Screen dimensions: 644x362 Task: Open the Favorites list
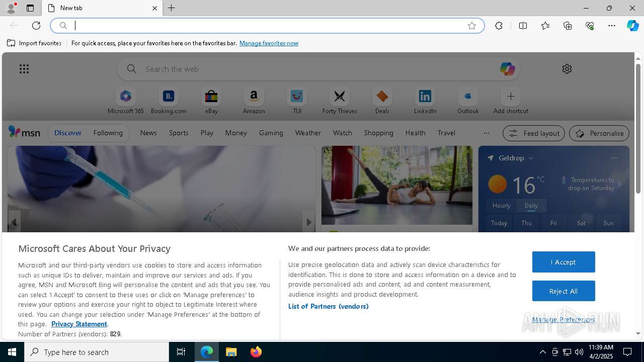tap(545, 26)
